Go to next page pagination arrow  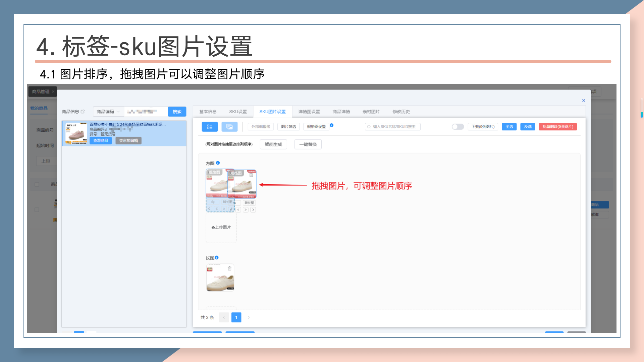pyautogui.click(x=249, y=317)
